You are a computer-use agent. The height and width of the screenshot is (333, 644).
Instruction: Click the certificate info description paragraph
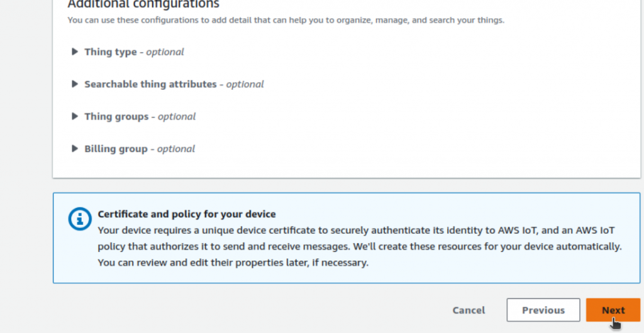[358, 246]
